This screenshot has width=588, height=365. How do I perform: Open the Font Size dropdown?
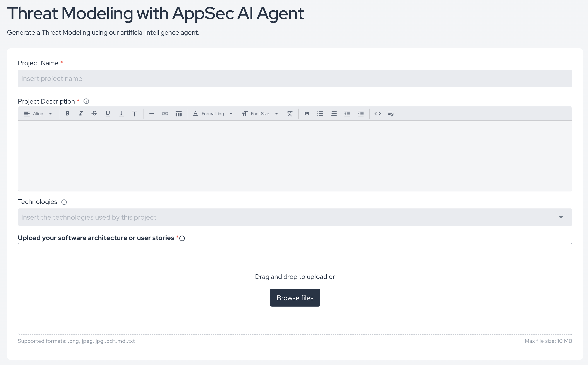coord(260,113)
